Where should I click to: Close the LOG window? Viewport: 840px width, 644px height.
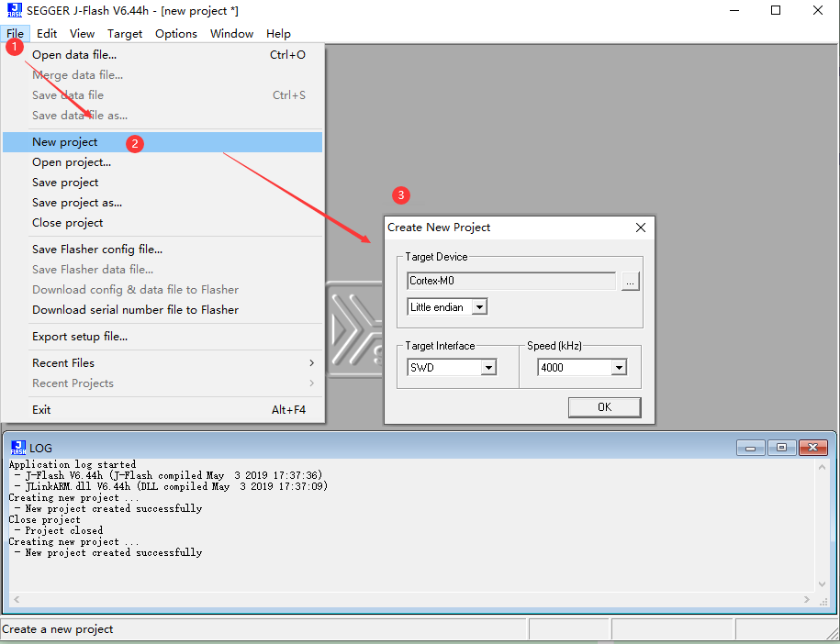(x=813, y=448)
